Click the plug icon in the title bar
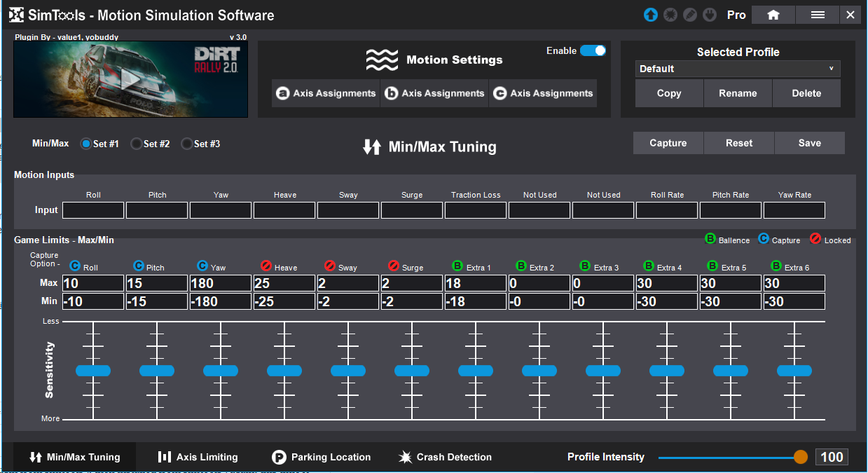The image size is (868, 473). 710,15
